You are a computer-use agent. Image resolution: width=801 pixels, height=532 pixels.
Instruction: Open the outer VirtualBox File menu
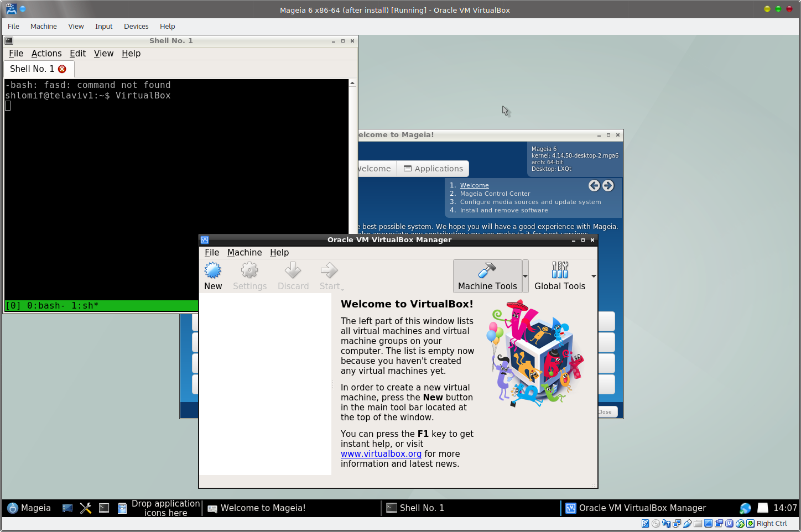coord(13,26)
